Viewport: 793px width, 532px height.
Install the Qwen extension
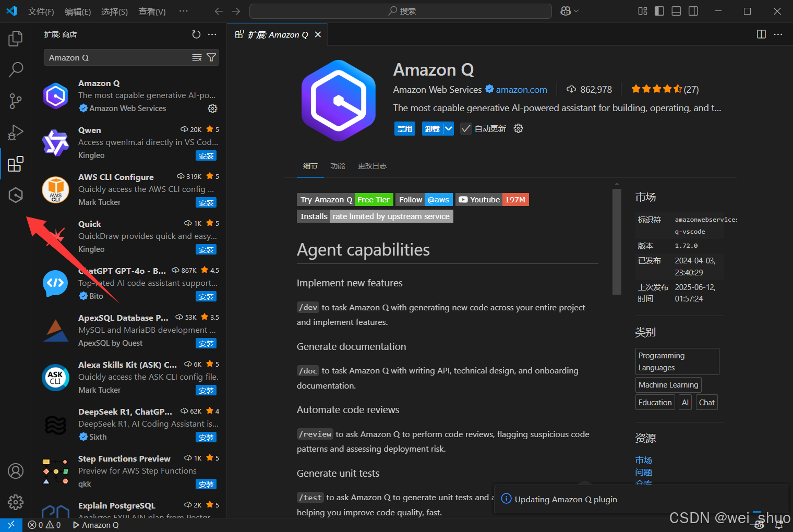point(206,155)
